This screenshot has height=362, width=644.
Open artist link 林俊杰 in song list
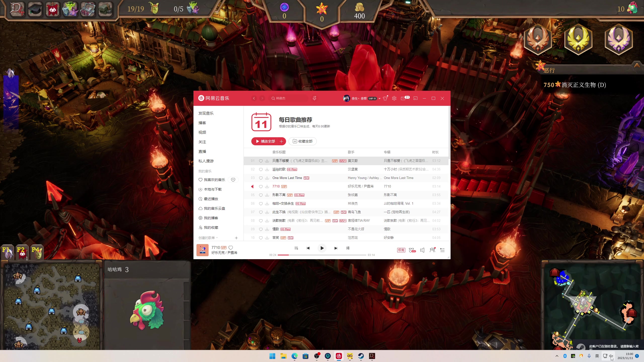tap(353, 203)
